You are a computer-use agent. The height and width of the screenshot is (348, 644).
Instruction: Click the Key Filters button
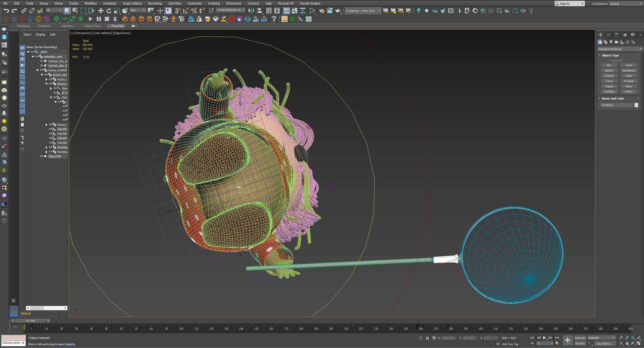tap(605, 343)
